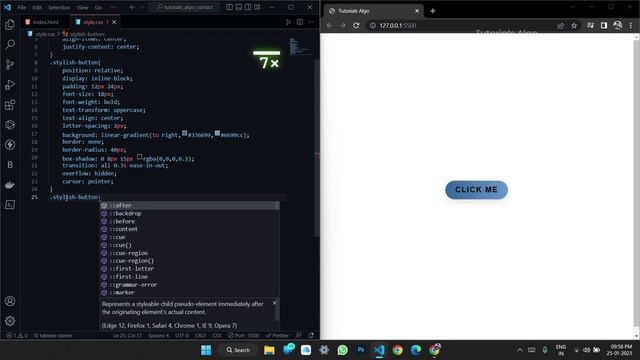
Task: Bookmark this page with the star icon
Action: click(x=574, y=25)
